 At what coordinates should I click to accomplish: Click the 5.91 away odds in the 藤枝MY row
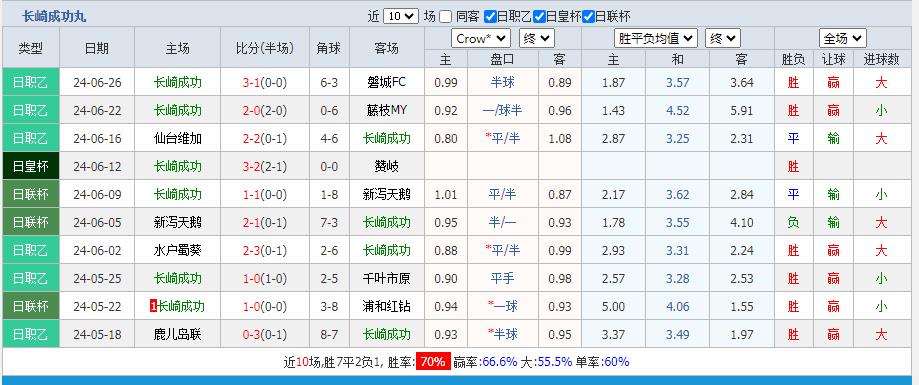coord(742,110)
